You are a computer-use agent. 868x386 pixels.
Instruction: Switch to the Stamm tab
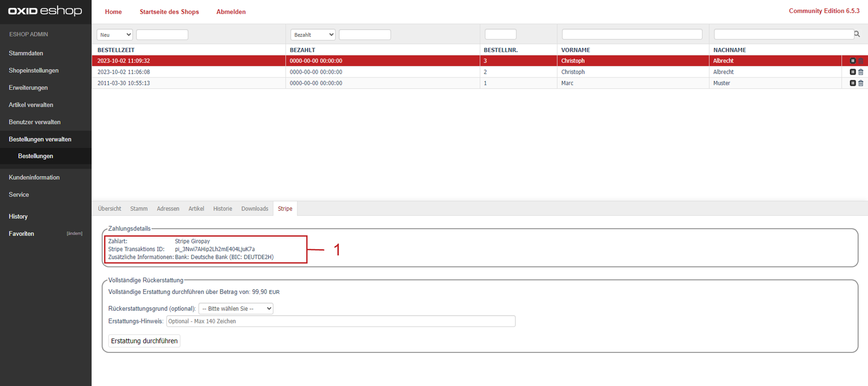click(x=139, y=209)
